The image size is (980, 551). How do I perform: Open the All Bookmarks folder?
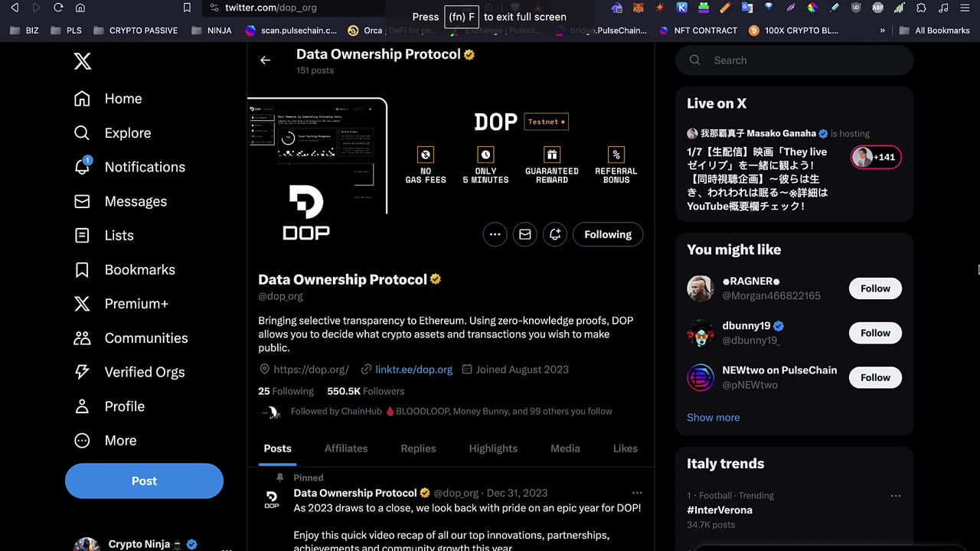pos(935,31)
